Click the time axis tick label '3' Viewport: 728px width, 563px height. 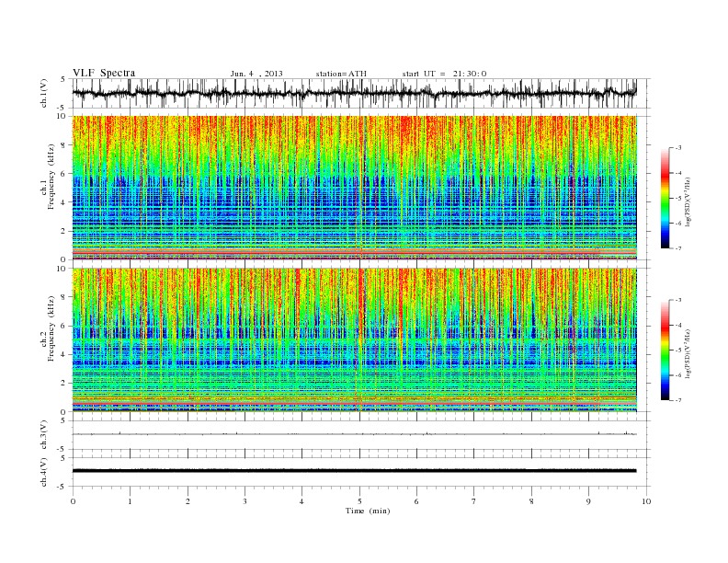[x=245, y=501]
